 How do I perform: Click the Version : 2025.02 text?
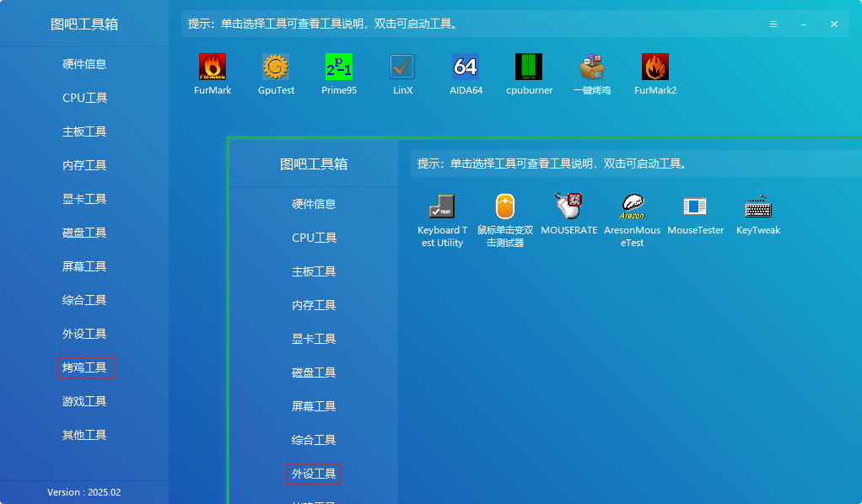[x=84, y=492]
